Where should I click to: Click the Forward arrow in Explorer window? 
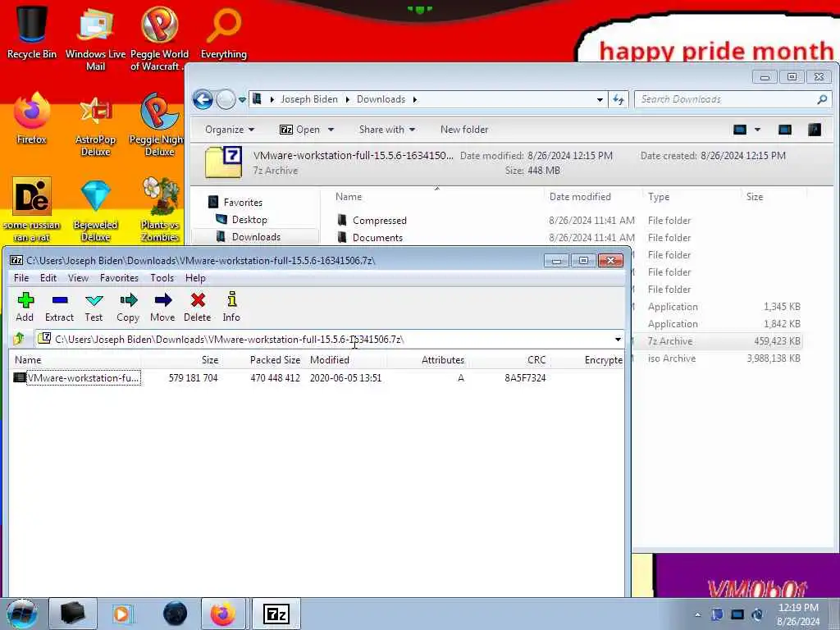[226, 99]
